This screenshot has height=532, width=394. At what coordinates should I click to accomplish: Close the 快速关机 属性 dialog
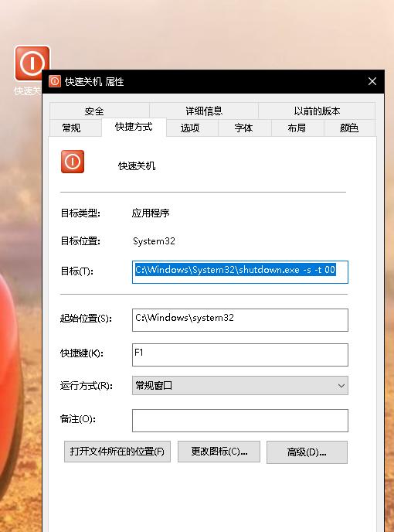pyautogui.click(x=372, y=81)
